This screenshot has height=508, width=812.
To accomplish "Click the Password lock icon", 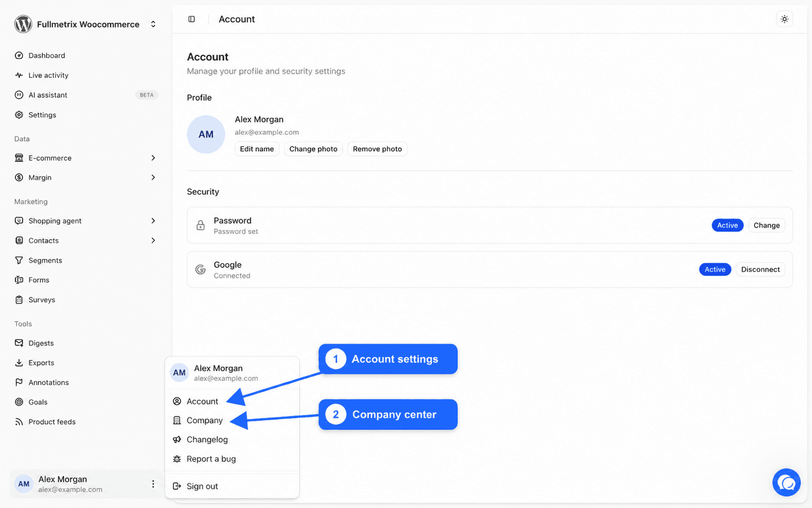I will coord(201,225).
